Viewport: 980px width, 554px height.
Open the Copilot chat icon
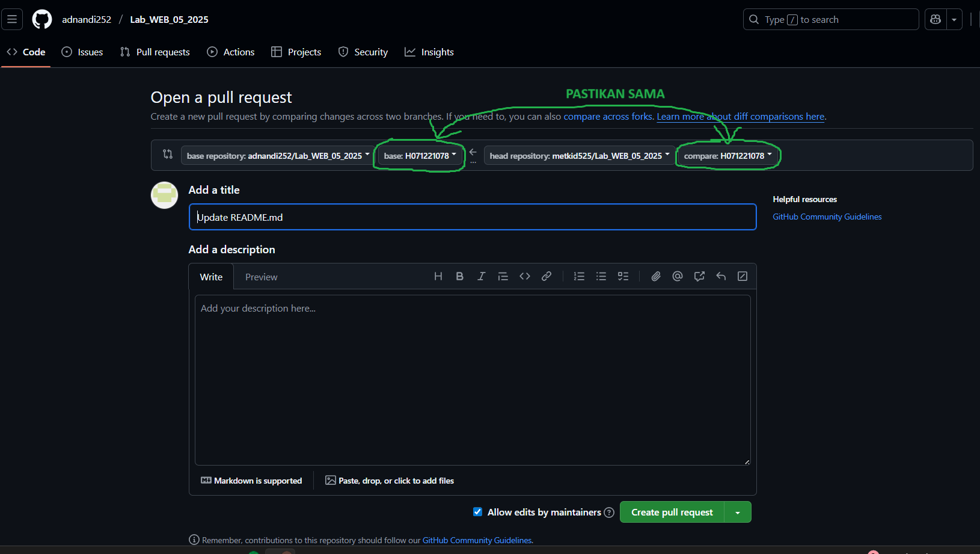(936, 19)
